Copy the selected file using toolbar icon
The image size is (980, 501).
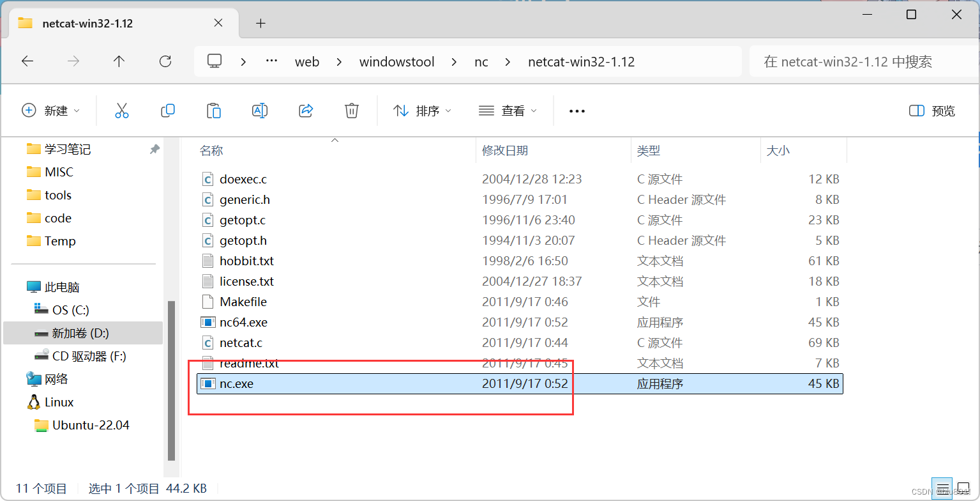pos(168,111)
